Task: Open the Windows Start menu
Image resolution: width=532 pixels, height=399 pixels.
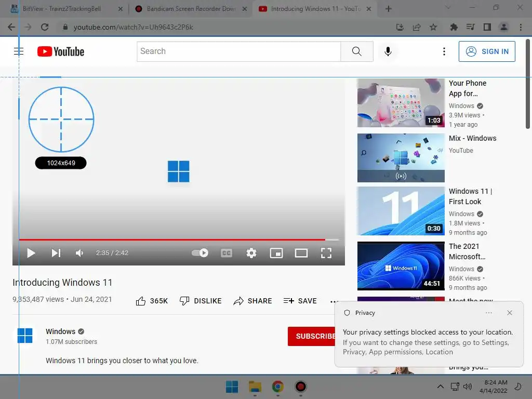Action: [232, 387]
